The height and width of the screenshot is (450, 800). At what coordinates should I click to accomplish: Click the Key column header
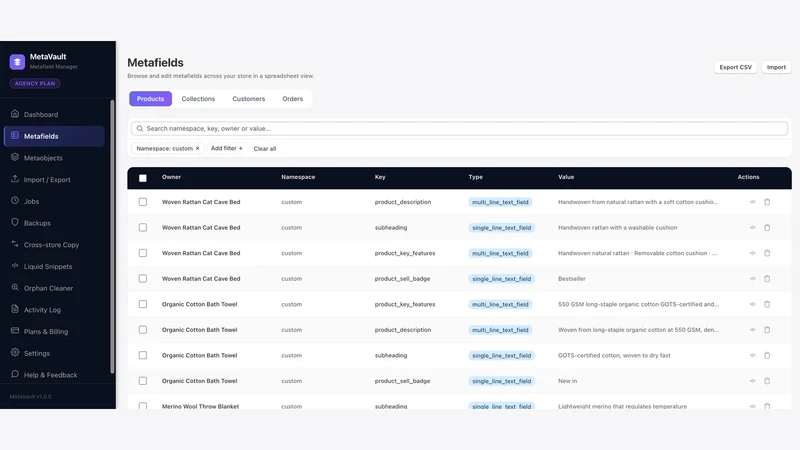point(380,177)
